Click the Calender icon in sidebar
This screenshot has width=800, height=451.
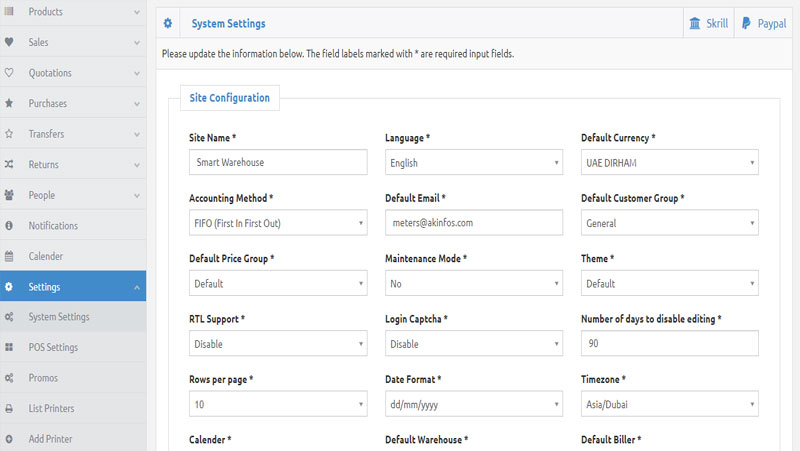(x=9, y=256)
